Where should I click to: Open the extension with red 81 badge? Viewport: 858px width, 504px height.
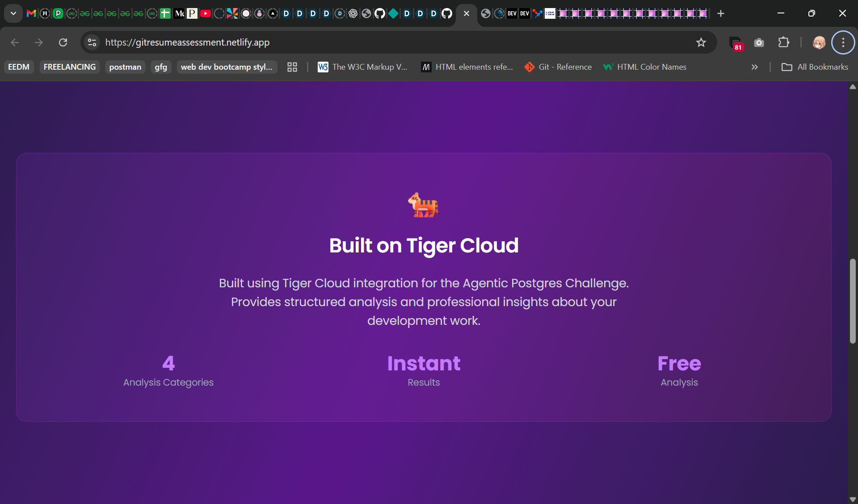point(735,43)
